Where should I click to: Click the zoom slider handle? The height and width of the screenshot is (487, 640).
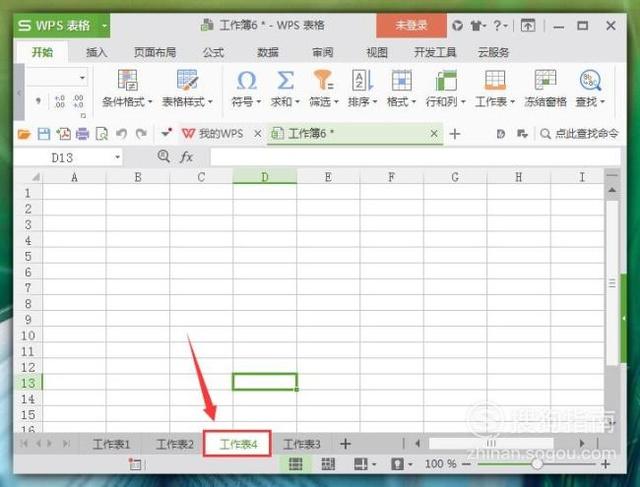tap(538, 464)
